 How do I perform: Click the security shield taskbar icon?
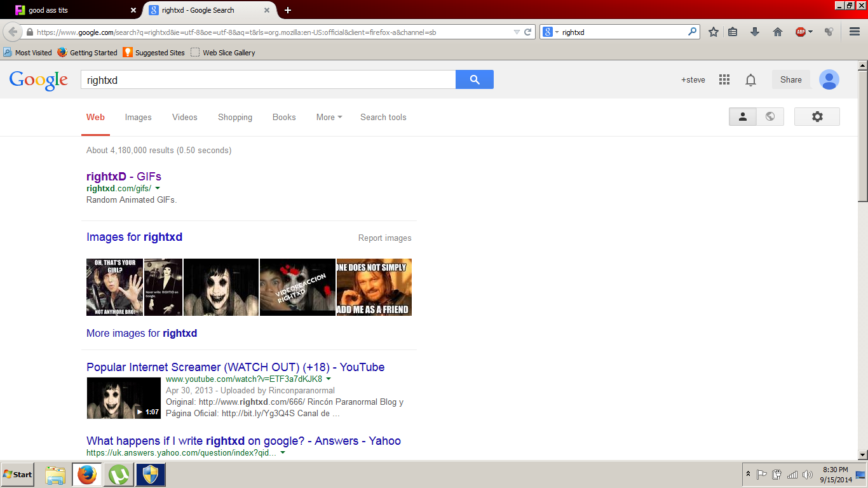coord(151,475)
